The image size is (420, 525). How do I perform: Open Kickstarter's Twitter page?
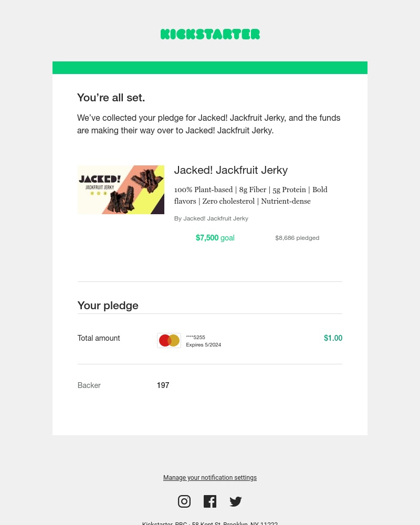[x=235, y=501]
